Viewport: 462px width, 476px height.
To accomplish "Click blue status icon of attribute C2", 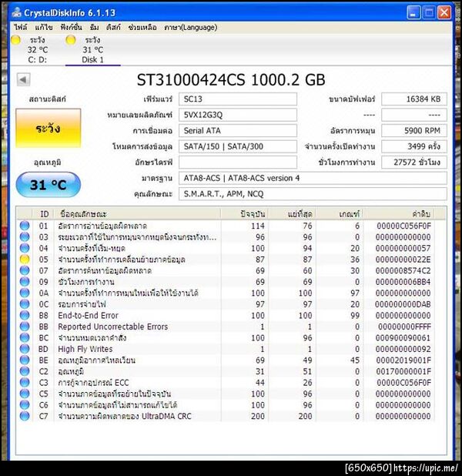I will [25, 371].
